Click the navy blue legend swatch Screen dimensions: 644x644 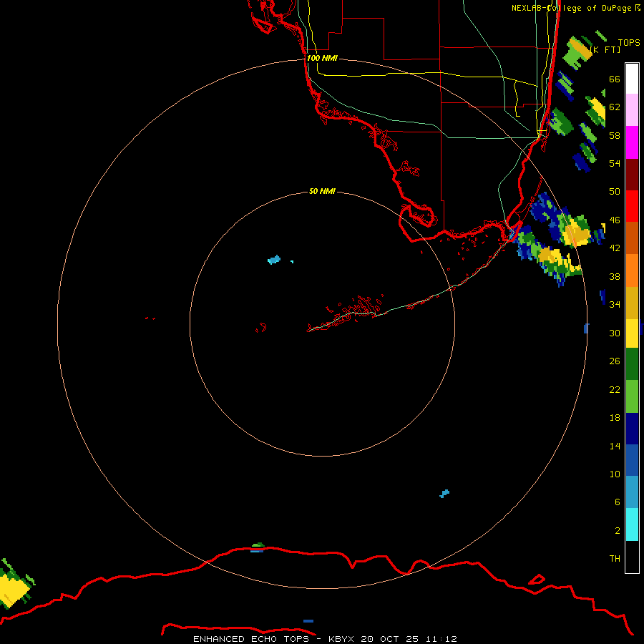632,429
